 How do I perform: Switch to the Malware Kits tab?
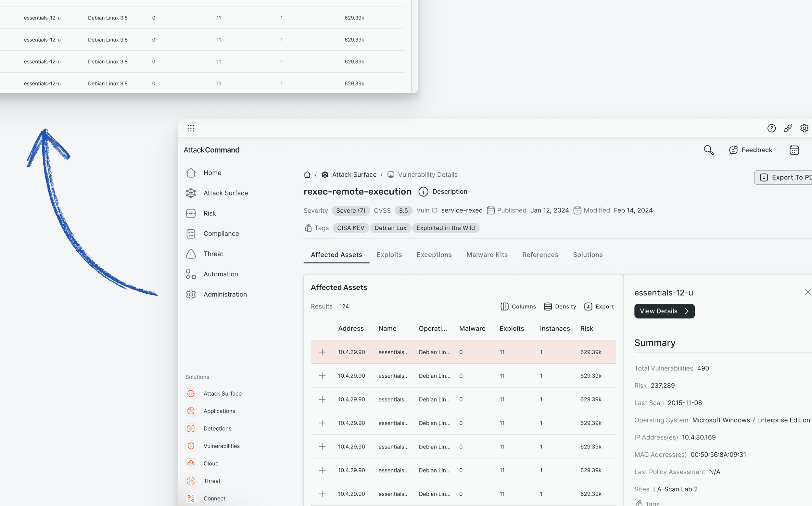pyautogui.click(x=487, y=255)
